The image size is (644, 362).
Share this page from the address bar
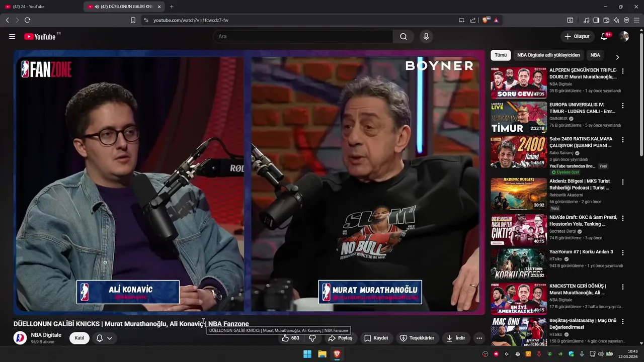473,20
